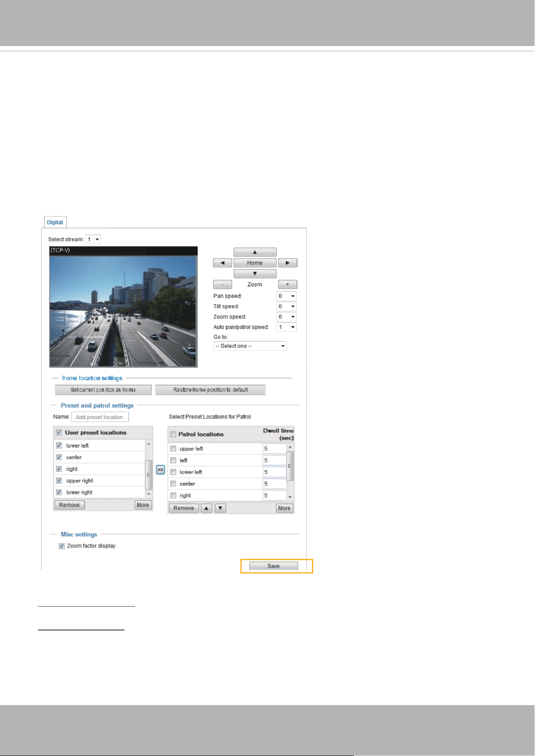Open the Select stream dropdown

point(93,239)
